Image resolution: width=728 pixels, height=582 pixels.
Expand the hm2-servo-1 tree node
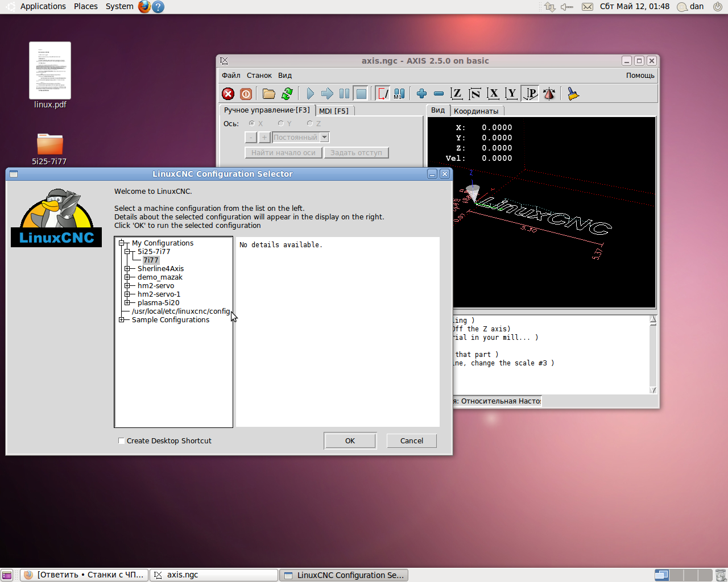pos(127,294)
